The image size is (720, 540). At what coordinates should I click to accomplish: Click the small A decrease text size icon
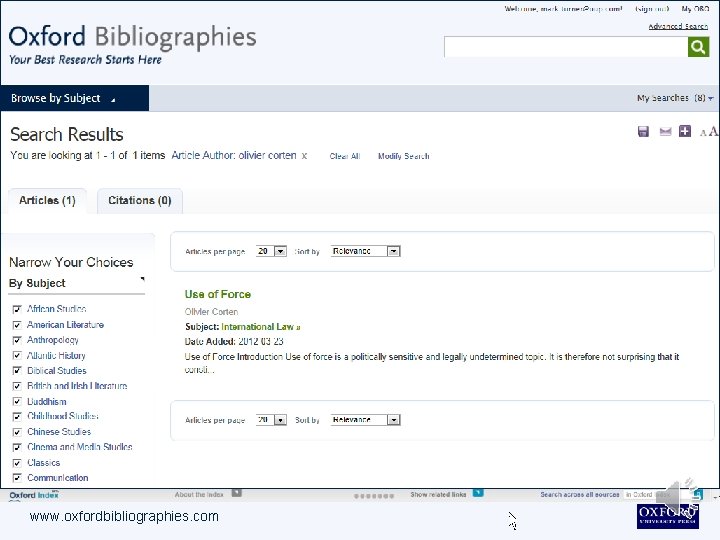(703, 134)
